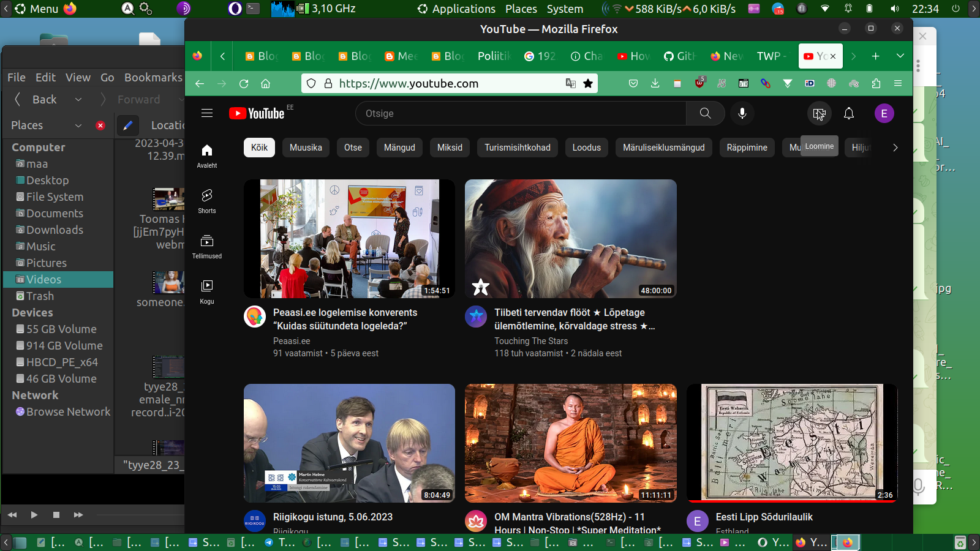The width and height of the screenshot is (980, 551).
Task: Open the Riigikogu istung, 5.06.2023 video title
Action: coord(333,517)
